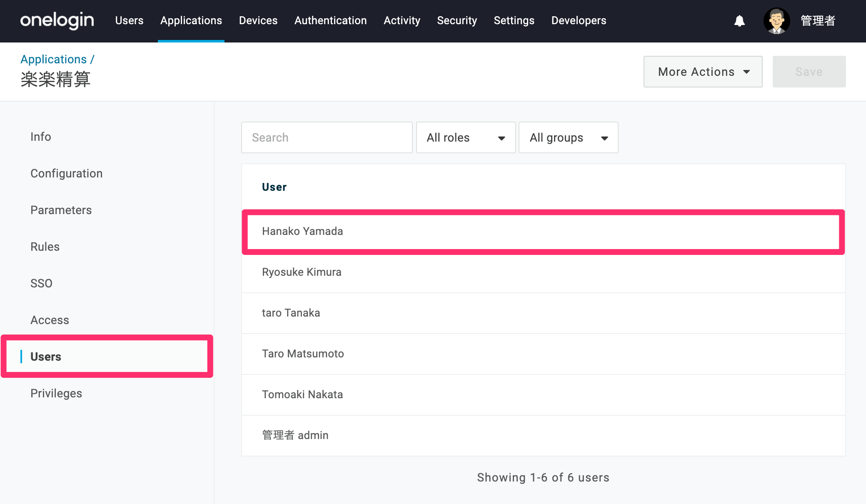The width and height of the screenshot is (866, 504).
Task: Click the Showing 1-6 of 6 users text
Action: pyautogui.click(x=543, y=477)
